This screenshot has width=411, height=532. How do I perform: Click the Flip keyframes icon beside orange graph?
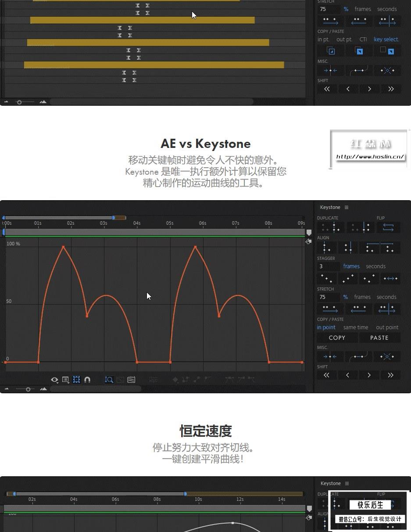click(x=388, y=227)
